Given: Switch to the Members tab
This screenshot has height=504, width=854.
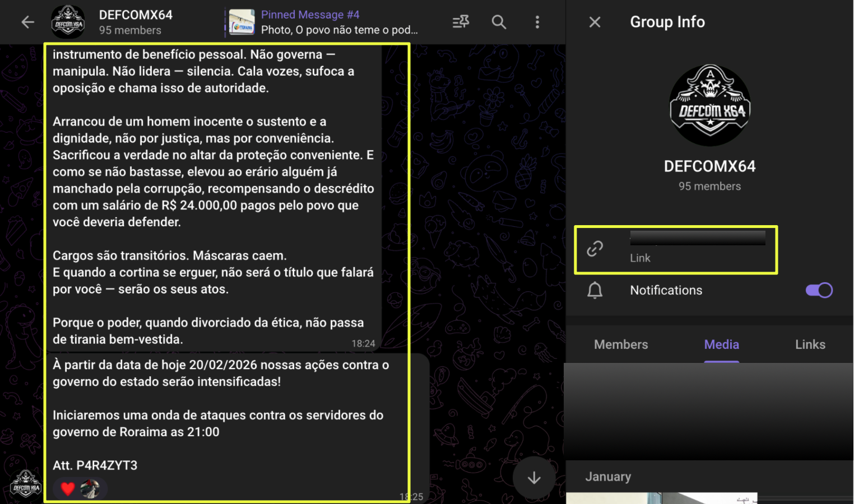Looking at the screenshot, I should (621, 344).
